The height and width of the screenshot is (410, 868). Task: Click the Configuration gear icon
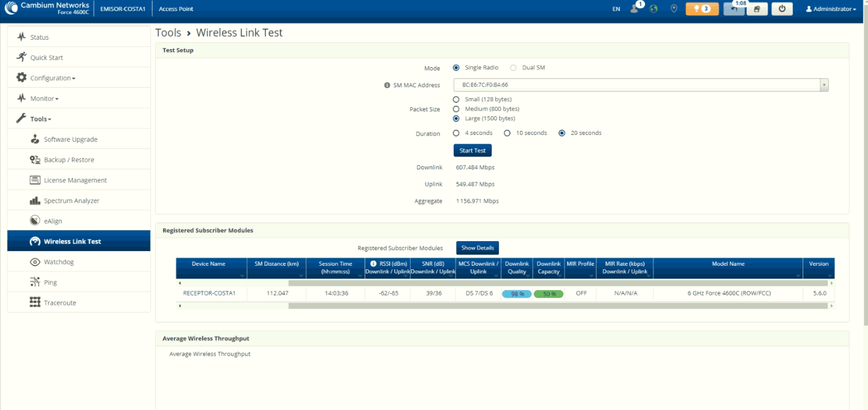[22, 77]
